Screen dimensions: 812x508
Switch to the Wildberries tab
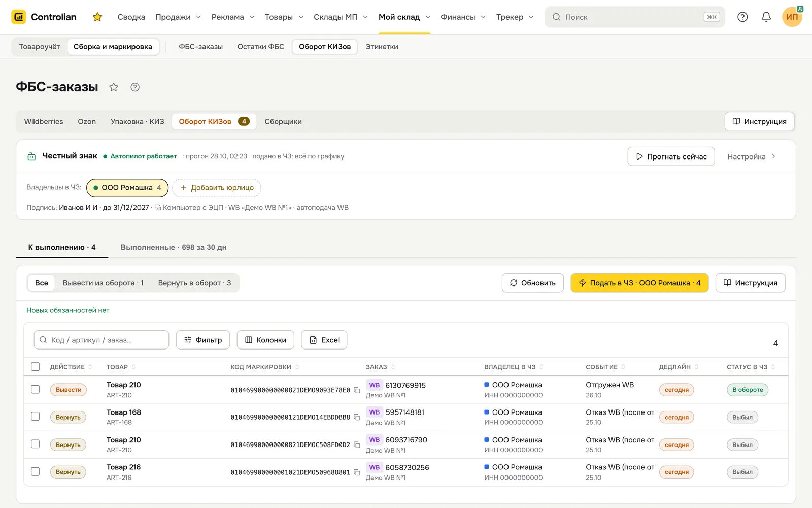(x=44, y=121)
